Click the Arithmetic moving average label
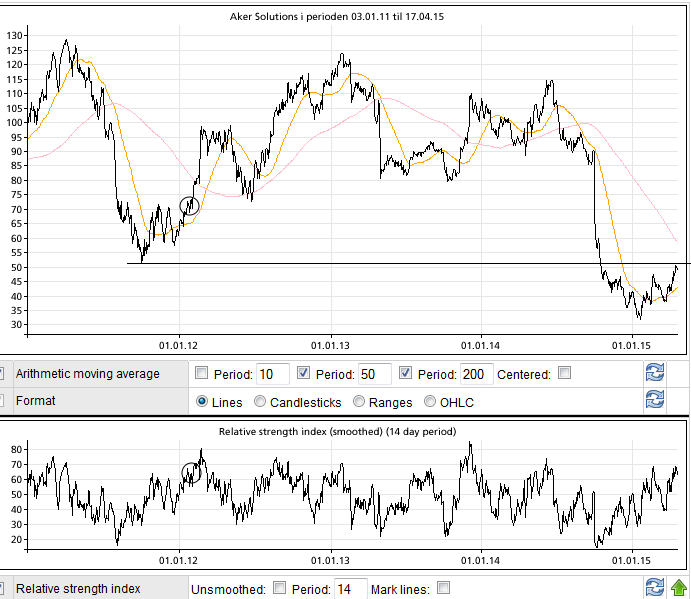Viewport: 691px width, 599px height. [x=87, y=374]
